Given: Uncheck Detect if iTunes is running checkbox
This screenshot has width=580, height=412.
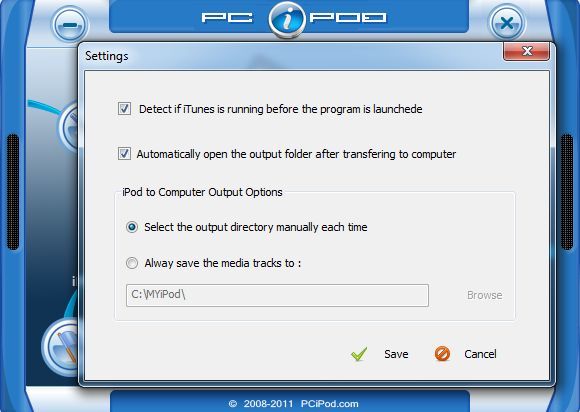Looking at the screenshot, I should tap(124, 109).
